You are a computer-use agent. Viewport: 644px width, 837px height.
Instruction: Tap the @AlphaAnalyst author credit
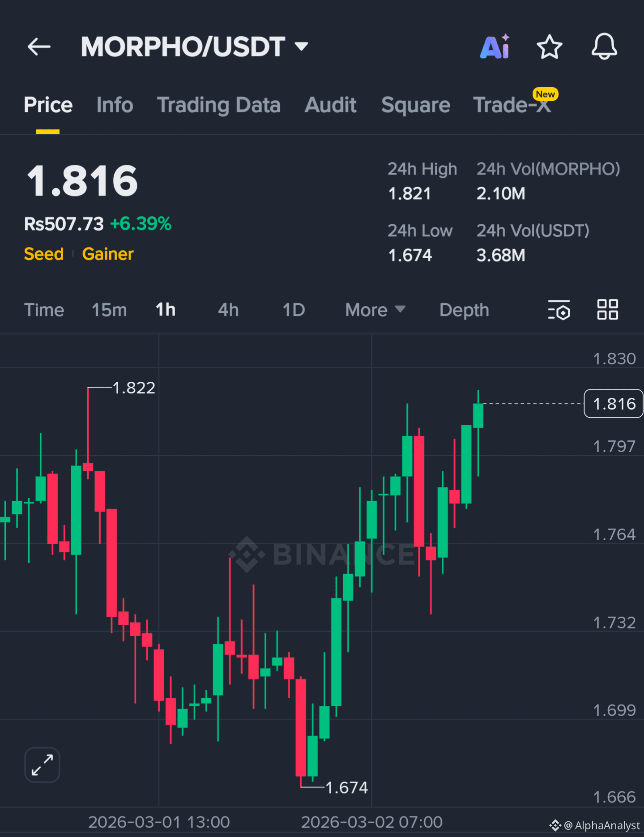click(595, 825)
